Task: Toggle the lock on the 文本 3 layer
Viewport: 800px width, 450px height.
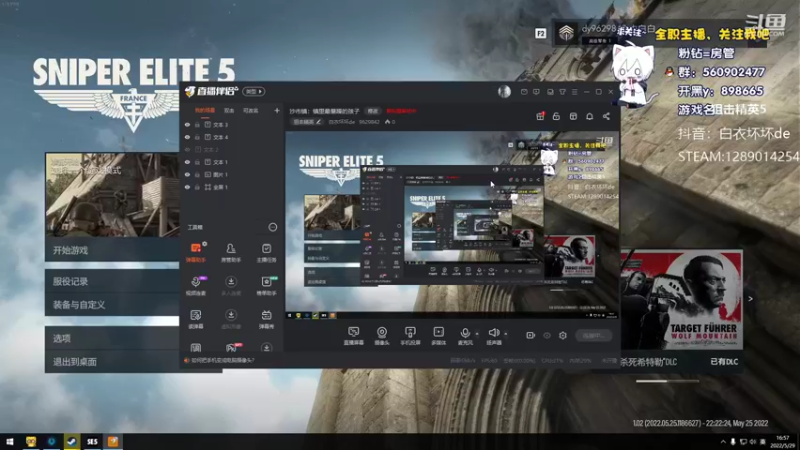Action: (197, 124)
